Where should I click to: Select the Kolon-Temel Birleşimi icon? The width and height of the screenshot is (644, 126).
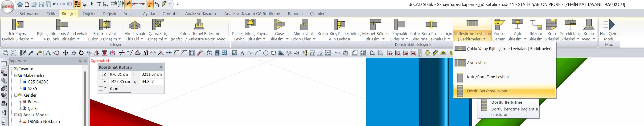click(199, 24)
